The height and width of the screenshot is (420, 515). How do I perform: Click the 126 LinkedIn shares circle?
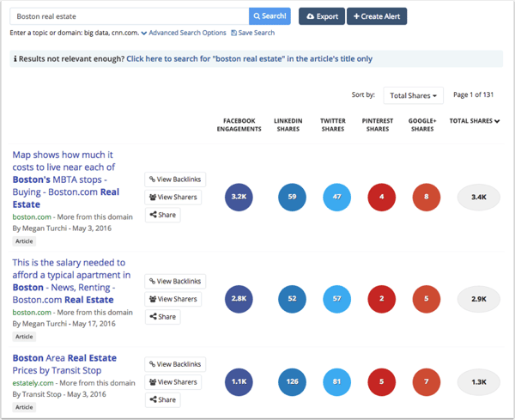292,381
